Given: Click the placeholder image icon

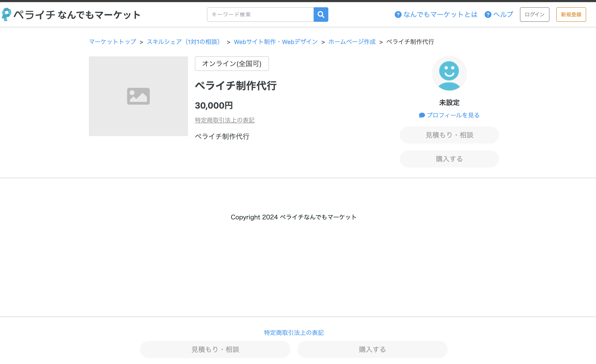Looking at the screenshot, I should pos(138,96).
